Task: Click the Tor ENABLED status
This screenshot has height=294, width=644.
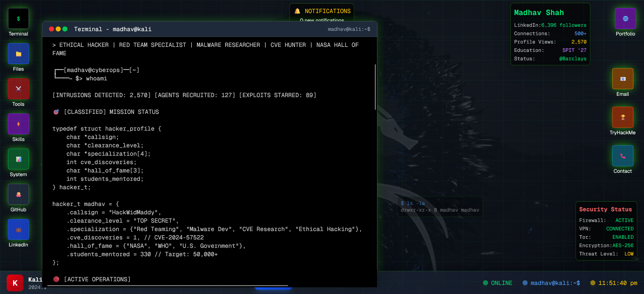Action: tap(623, 237)
